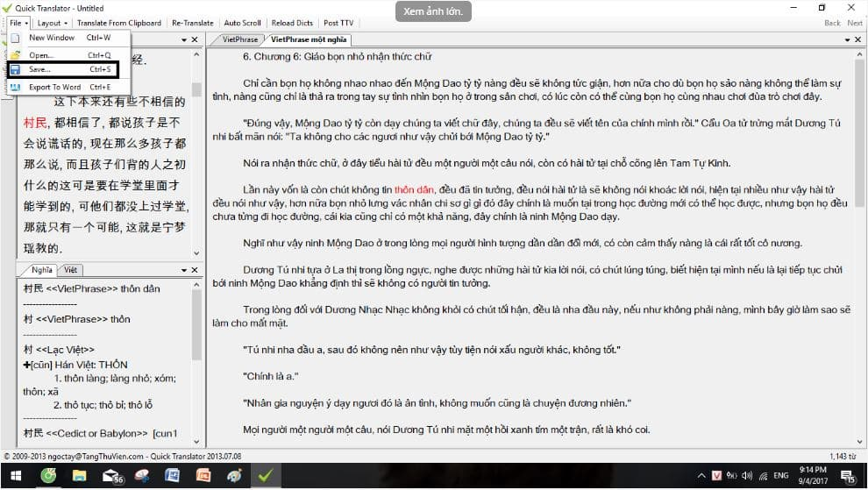Switch to the VietPhrase tab
Image resolution: width=868 pixels, height=490 pixels.
point(240,39)
